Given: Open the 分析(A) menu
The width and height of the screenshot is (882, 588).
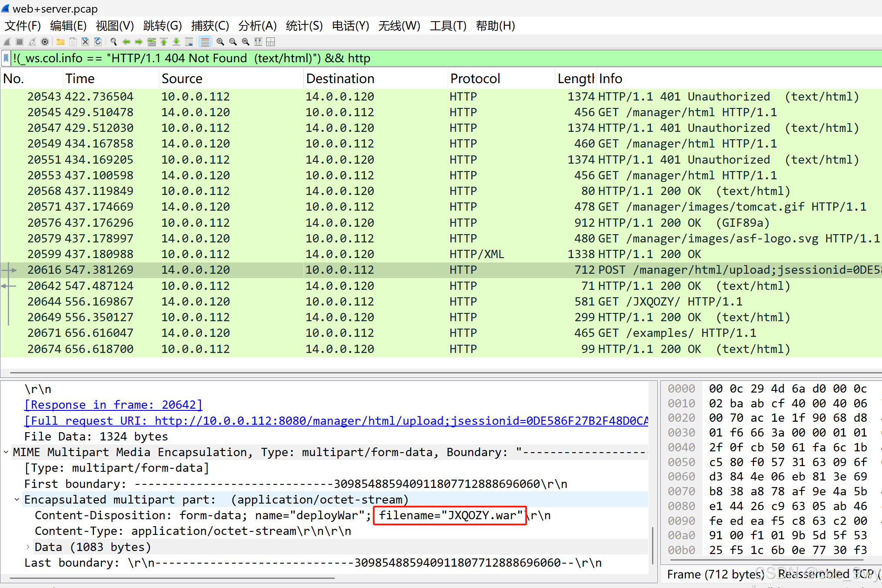Looking at the screenshot, I should pyautogui.click(x=257, y=26).
